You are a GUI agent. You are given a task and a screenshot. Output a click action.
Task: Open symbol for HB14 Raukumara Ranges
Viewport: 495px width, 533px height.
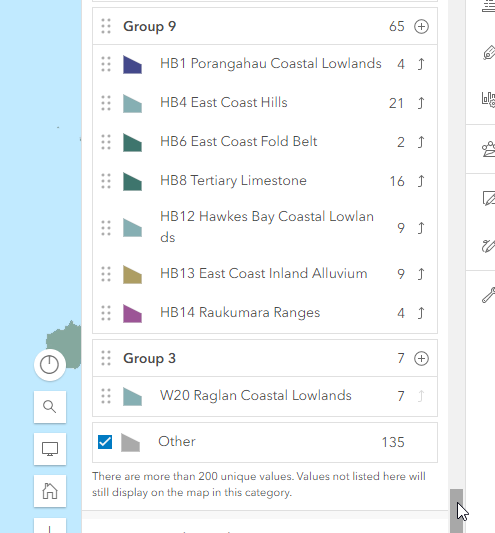(x=132, y=314)
